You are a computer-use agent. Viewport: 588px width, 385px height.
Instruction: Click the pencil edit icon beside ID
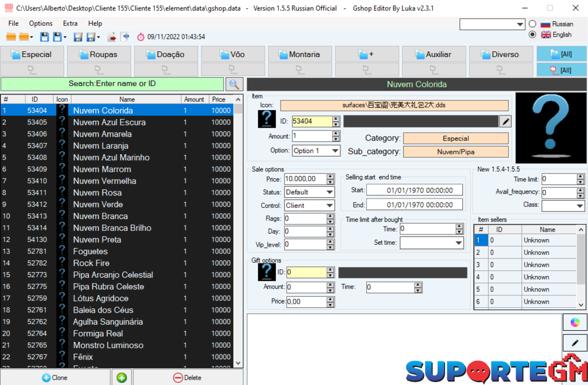505,121
